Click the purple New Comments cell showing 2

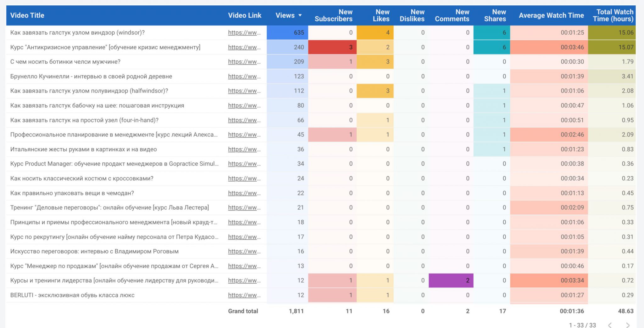451,280
